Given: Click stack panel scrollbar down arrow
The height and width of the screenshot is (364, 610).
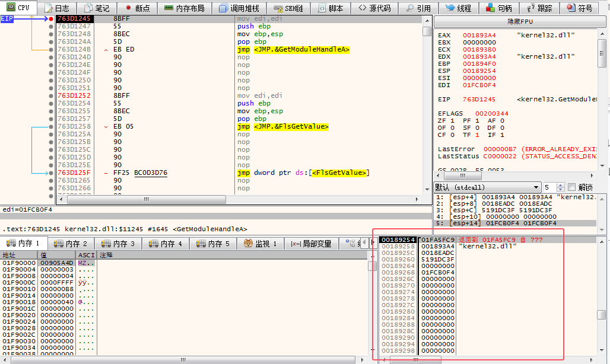Looking at the screenshot, I should coord(602,350).
